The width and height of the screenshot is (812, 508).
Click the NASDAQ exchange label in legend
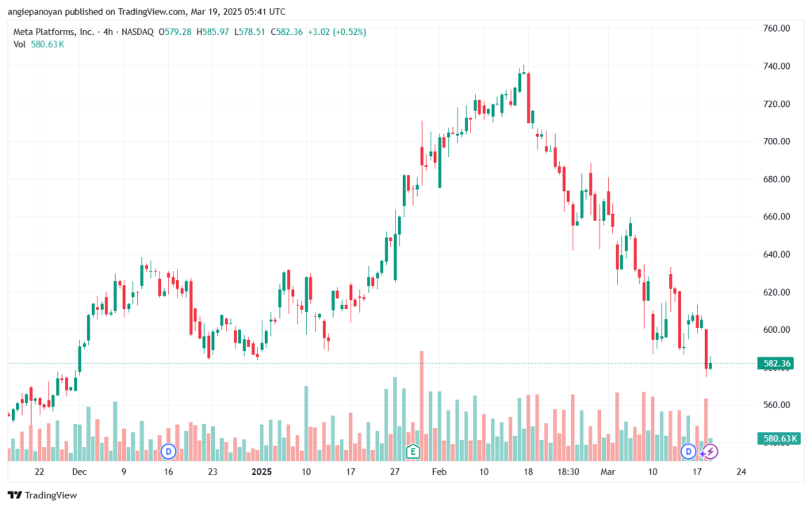tap(137, 32)
